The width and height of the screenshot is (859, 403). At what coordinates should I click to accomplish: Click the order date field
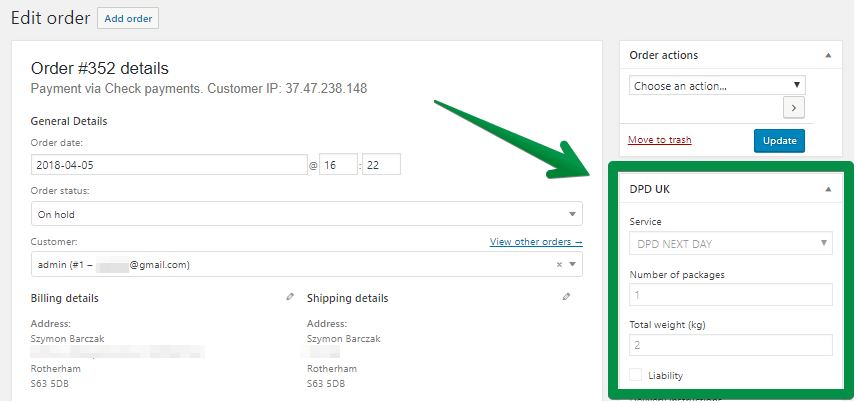pos(169,164)
